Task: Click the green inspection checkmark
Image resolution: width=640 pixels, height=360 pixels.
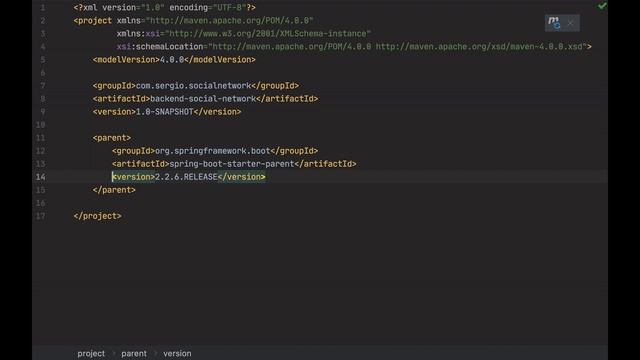Action: pos(602,6)
